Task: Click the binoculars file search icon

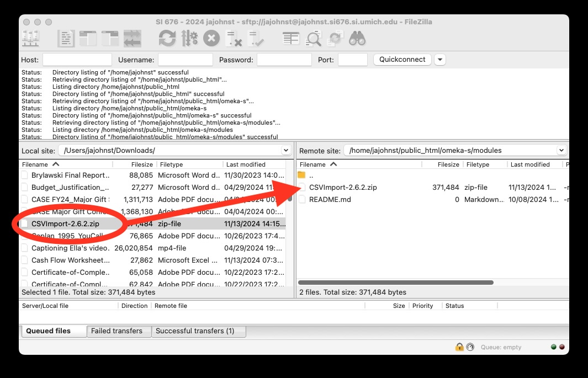Action: (357, 39)
